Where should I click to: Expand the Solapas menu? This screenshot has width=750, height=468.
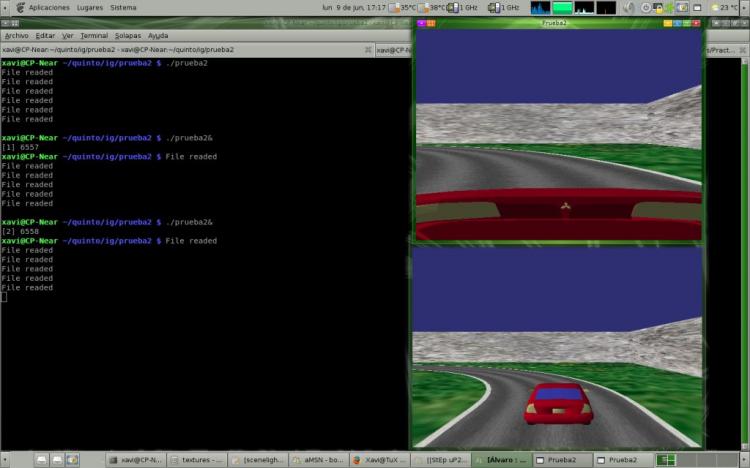click(128, 35)
